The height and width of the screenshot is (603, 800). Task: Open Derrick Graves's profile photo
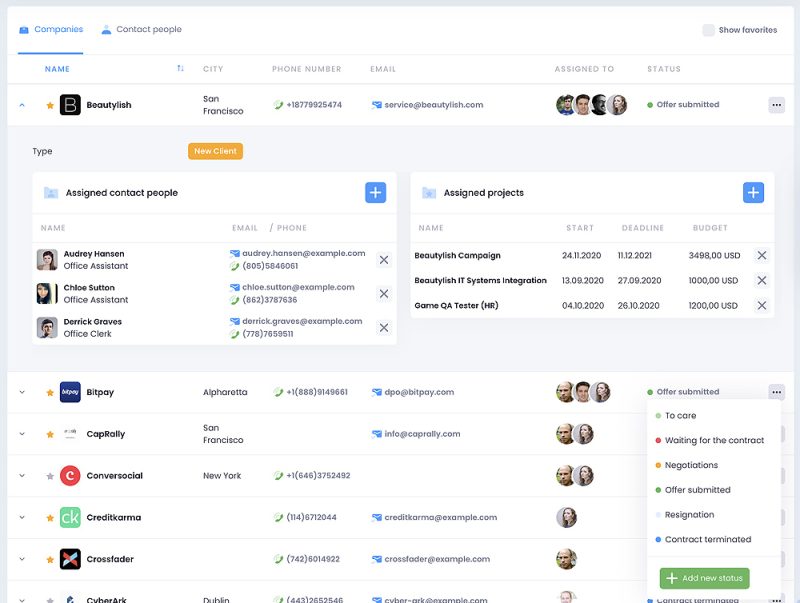pos(47,328)
